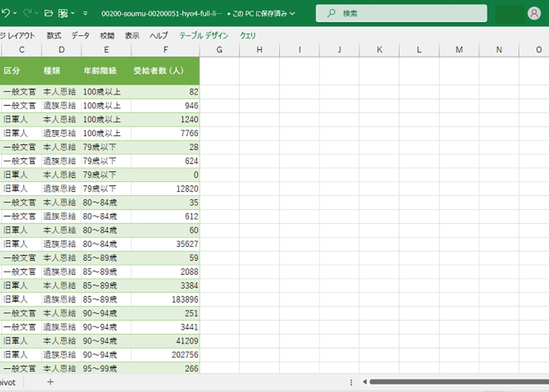The image size is (549, 392).
Task: Select 本人恩給 in the row with 28
Action: pos(62,147)
